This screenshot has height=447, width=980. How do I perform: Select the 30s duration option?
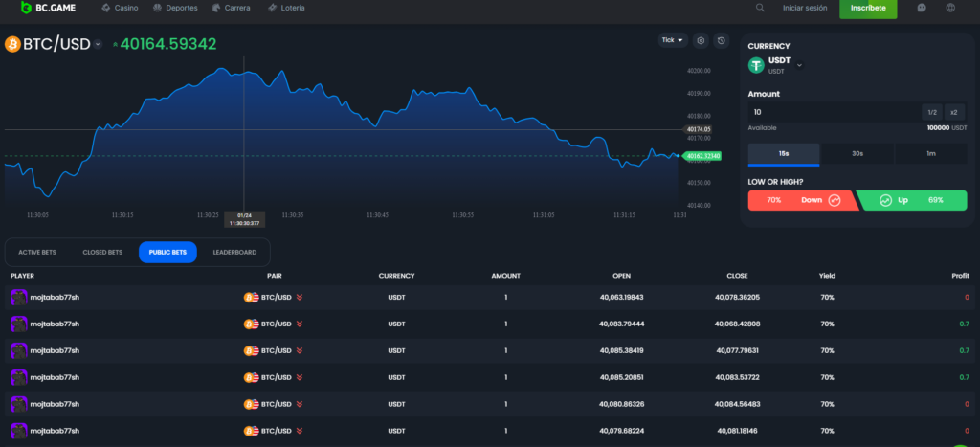coord(857,153)
